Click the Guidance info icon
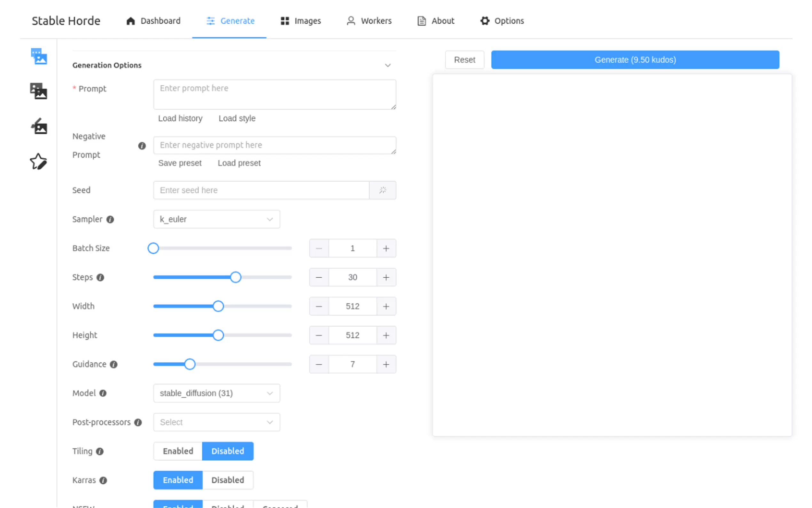Image resolution: width=812 pixels, height=508 pixels. [x=114, y=364]
